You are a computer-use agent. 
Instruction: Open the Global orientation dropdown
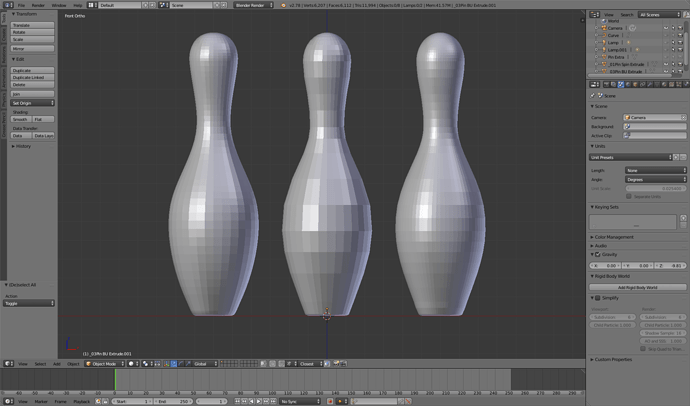[x=206, y=364]
